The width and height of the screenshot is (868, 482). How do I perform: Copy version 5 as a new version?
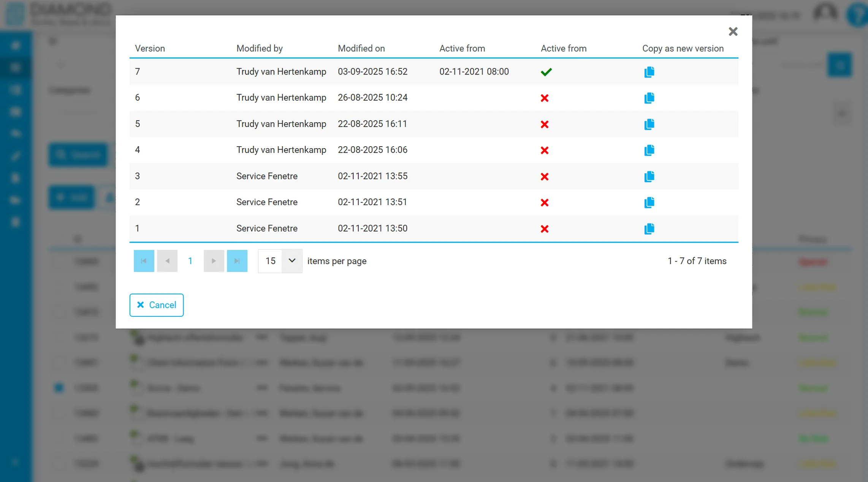[649, 124]
